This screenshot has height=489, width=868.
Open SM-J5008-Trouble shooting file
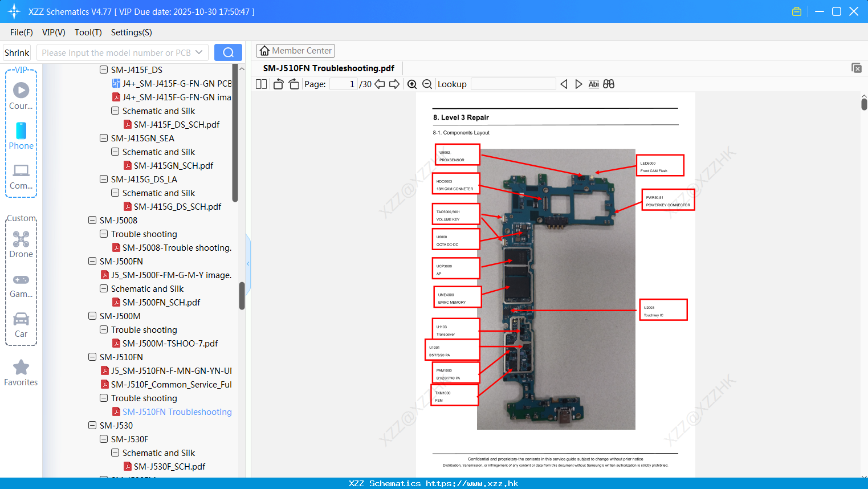[172, 247]
